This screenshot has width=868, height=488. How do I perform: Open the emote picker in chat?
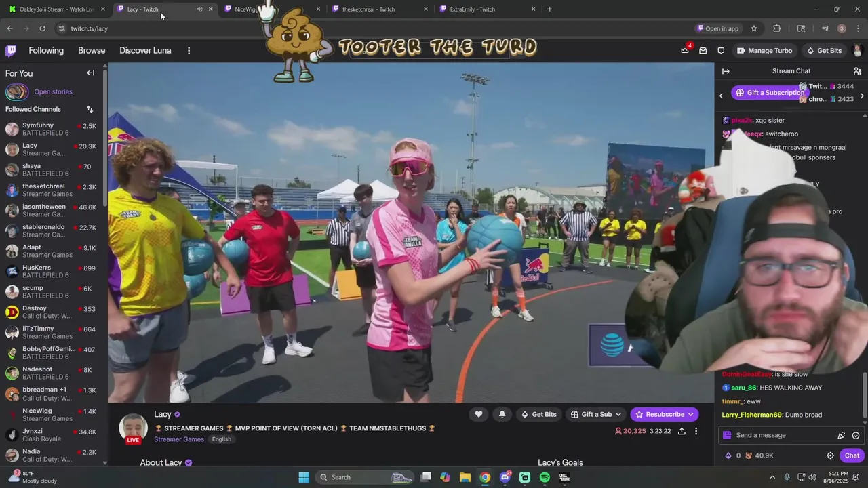(x=856, y=436)
